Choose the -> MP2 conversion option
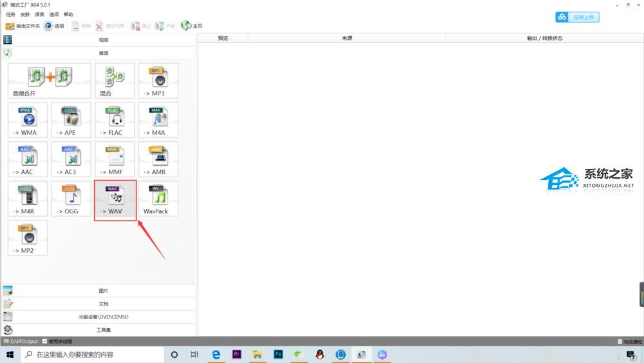 (x=28, y=238)
